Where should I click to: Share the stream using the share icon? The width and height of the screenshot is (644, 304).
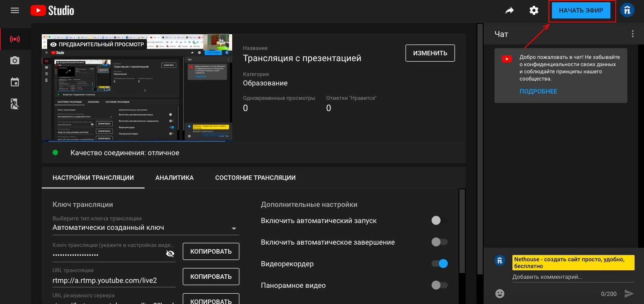pos(509,10)
